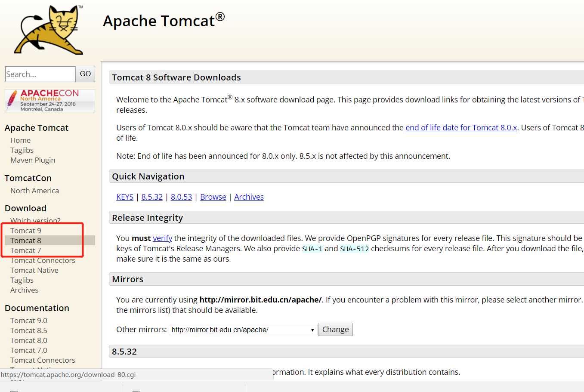
Task: Click the Change mirror button
Action: coord(335,330)
